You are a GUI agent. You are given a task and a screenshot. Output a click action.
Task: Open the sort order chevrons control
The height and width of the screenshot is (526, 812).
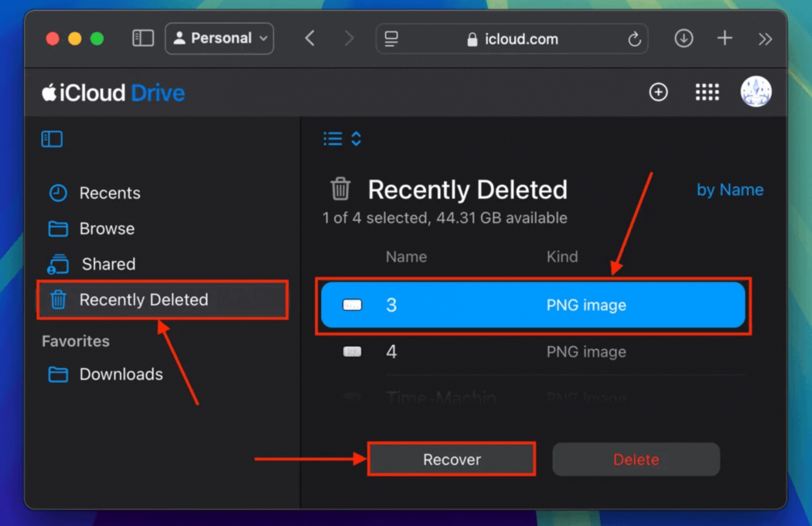click(x=356, y=138)
